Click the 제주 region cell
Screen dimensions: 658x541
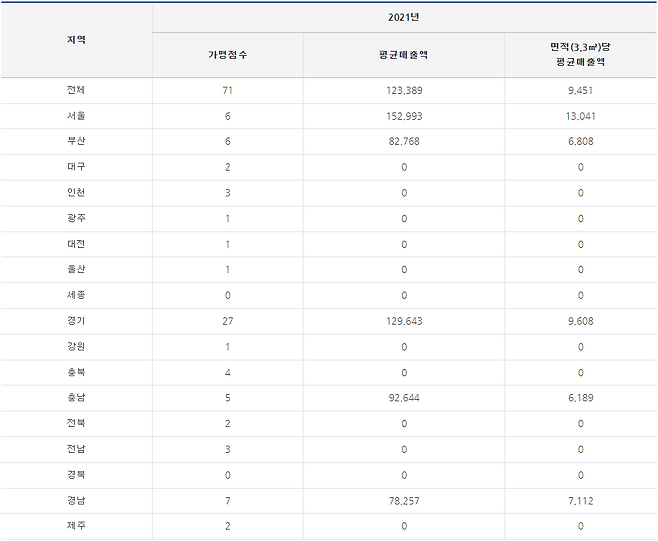click(76, 526)
